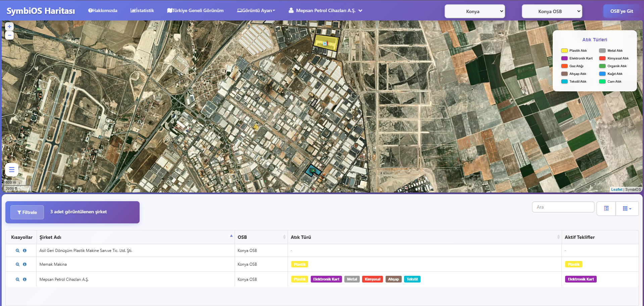The height and width of the screenshot is (306, 644).
Task: Zoom to Memak Makina on map
Action: 17,264
